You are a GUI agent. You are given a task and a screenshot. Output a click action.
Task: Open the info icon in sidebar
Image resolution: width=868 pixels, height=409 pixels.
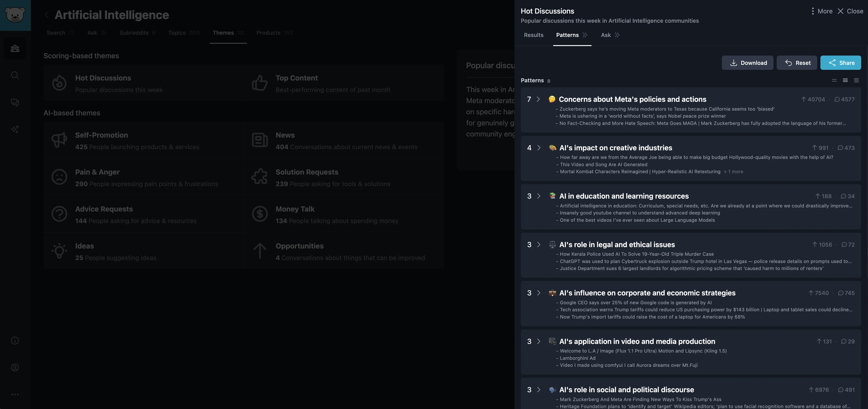[x=15, y=341]
